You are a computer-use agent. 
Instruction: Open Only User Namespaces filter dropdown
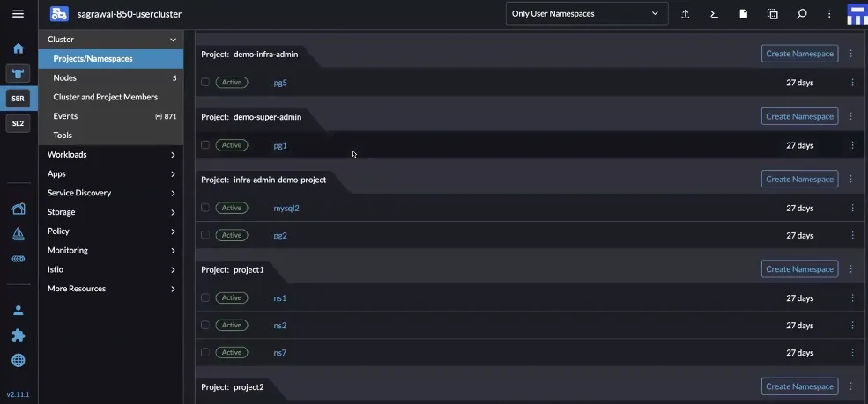(x=587, y=14)
